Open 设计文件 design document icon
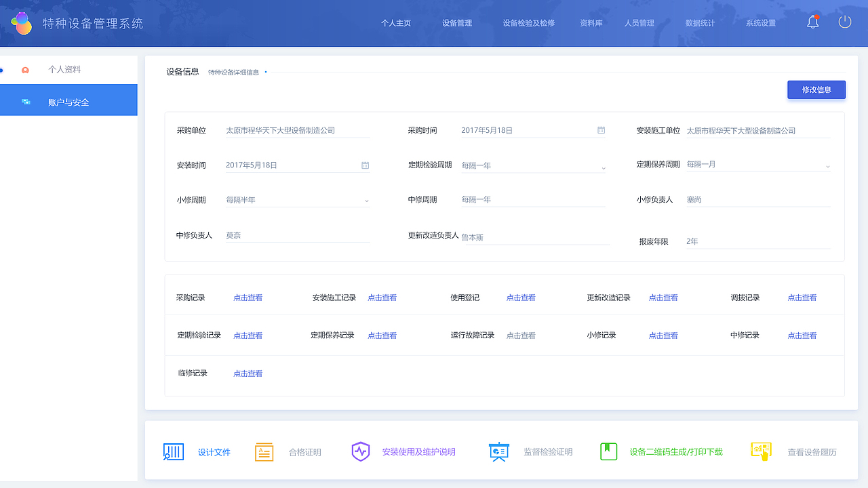Image resolution: width=868 pixels, height=488 pixels. pyautogui.click(x=174, y=451)
